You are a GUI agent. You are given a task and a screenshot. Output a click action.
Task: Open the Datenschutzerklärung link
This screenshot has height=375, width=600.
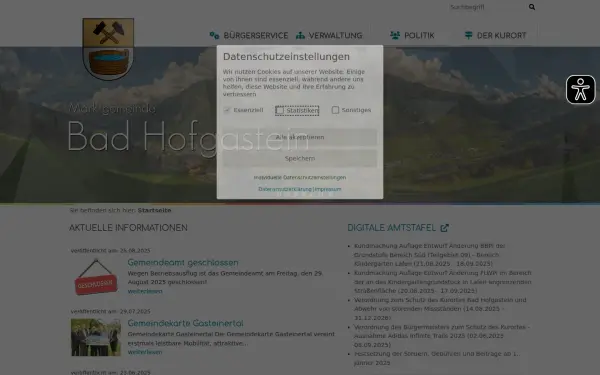[285, 189]
